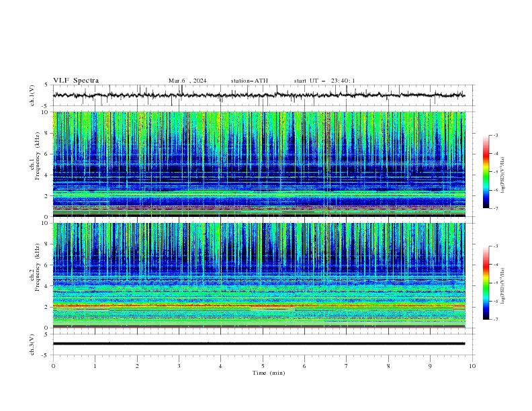Click the '-7' tick on ch.2 colorbar
The image size is (532, 411).
495,319
